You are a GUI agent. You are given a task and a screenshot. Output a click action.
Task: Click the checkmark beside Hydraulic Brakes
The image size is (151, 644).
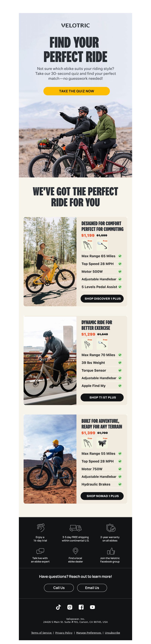point(120,484)
